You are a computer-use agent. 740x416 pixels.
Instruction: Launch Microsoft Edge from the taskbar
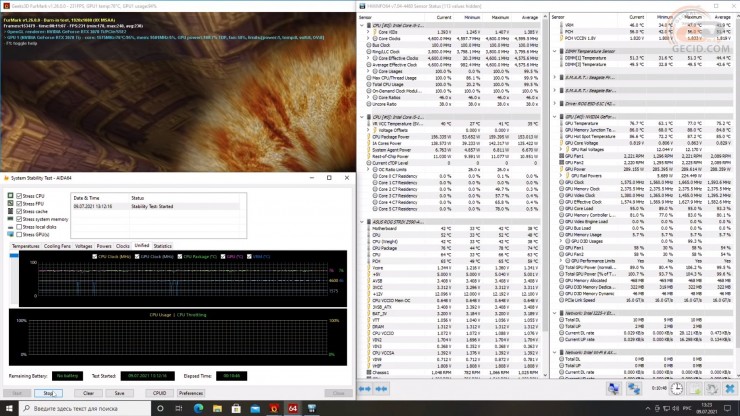click(x=198, y=408)
